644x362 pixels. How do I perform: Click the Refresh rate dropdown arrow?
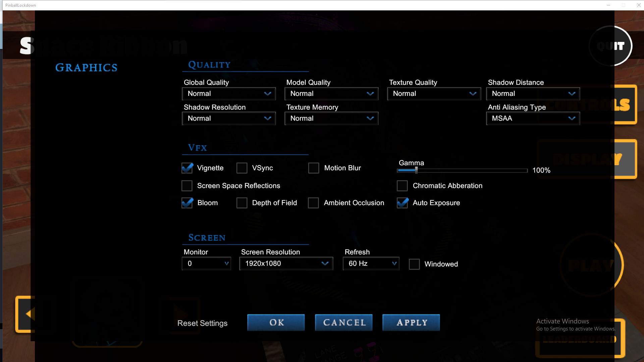[x=394, y=263]
